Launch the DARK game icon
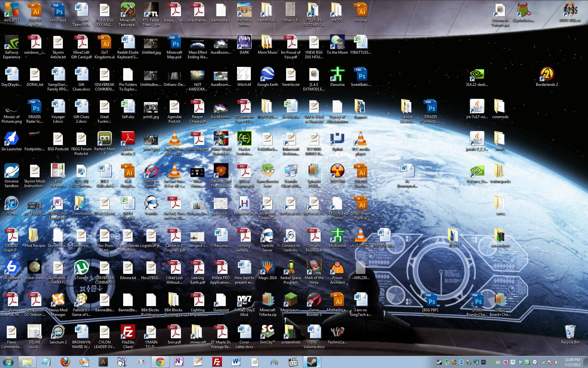 (x=244, y=44)
